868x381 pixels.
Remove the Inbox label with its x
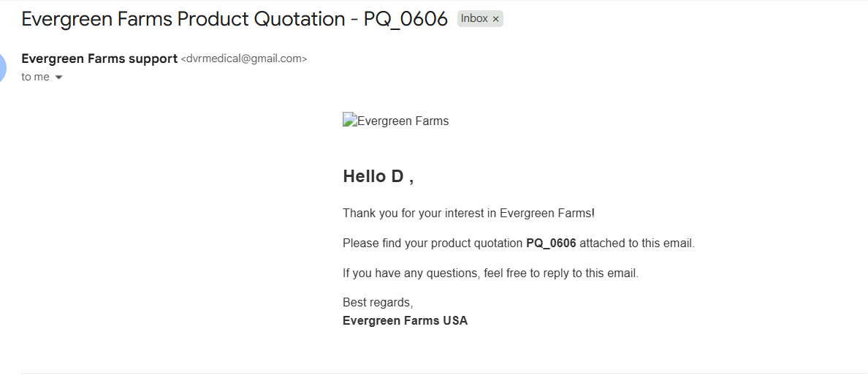pos(495,19)
